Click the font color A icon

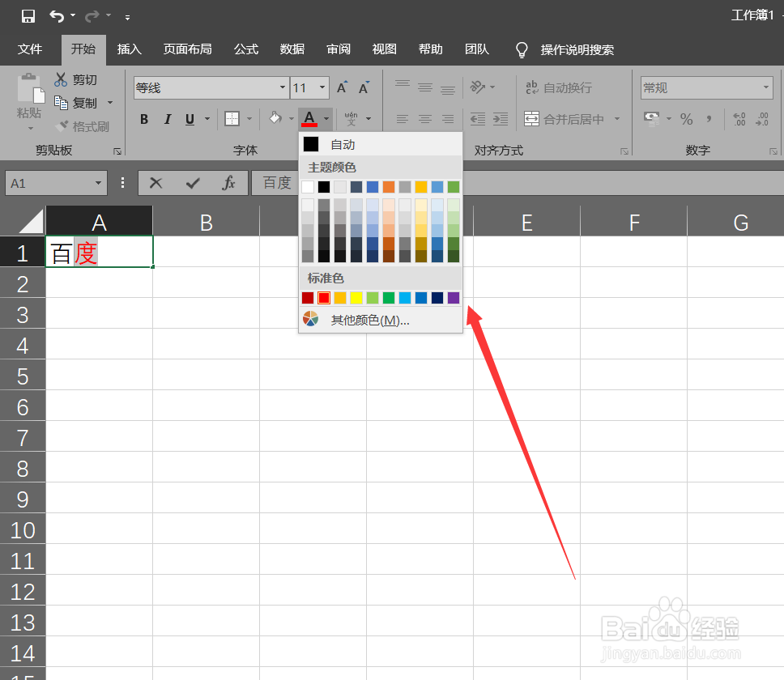click(x=309, y=118)
